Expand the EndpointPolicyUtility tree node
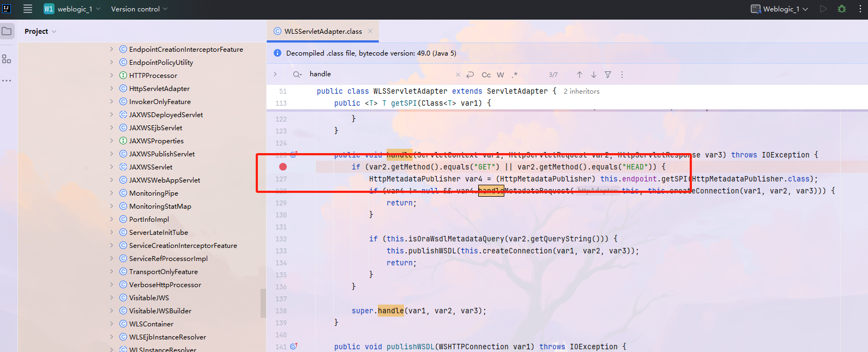 click(x=112, y=62)
